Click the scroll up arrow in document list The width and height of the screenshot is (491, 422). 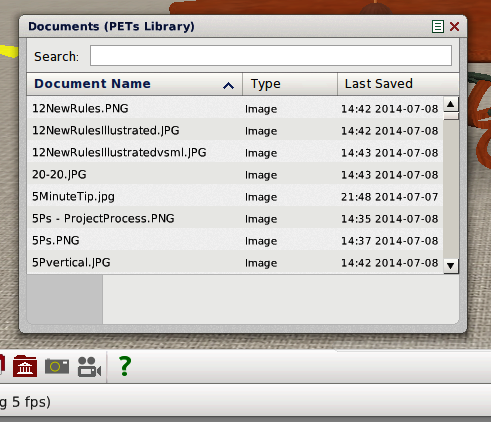coord(451,104)
